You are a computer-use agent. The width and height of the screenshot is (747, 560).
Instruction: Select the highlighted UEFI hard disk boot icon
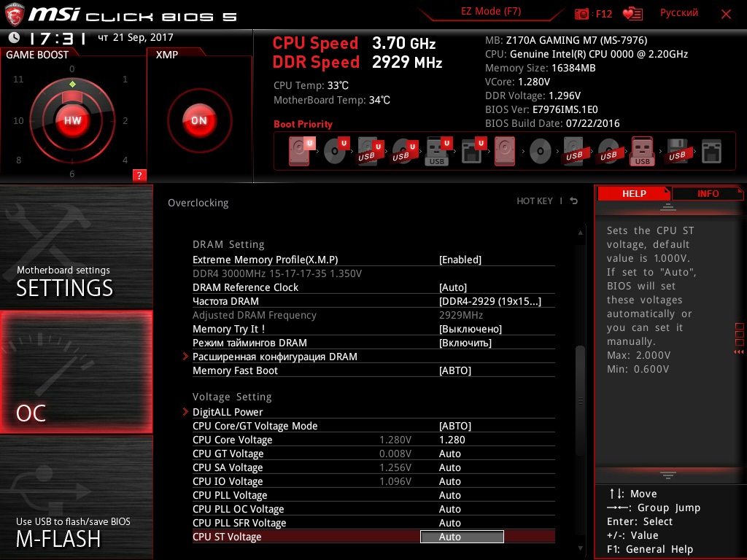(301, 151)
